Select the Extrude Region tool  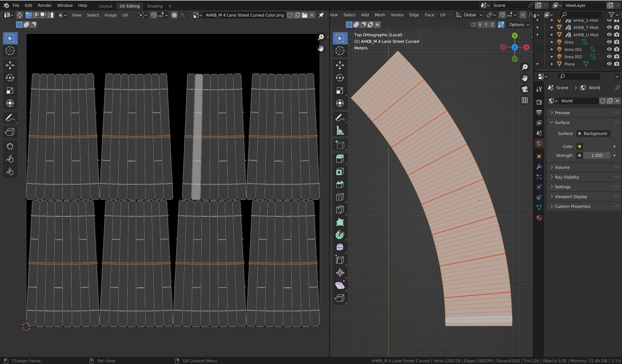[x=340, y=159]
